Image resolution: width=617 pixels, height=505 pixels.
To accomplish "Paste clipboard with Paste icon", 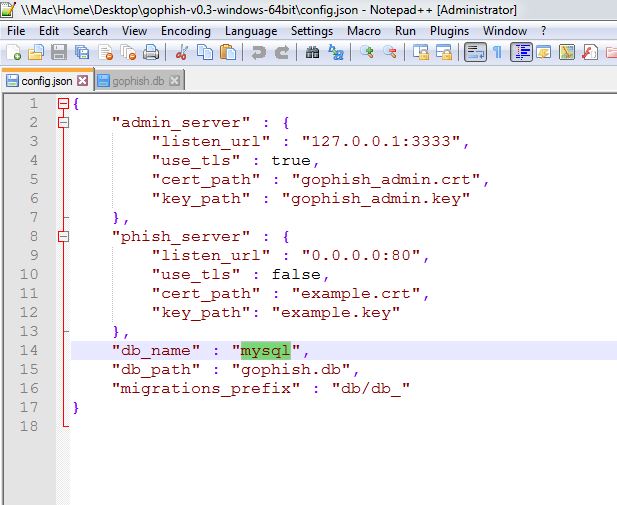I will (228, 52).
